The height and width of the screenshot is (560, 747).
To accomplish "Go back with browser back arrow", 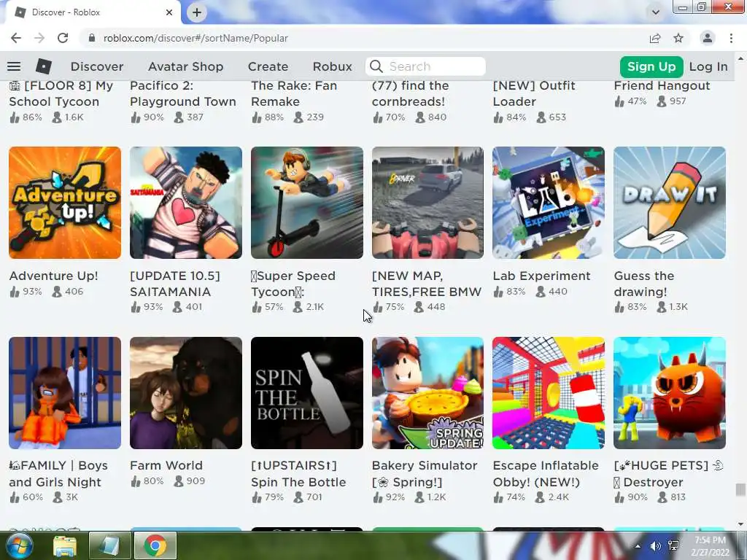I will [16, 38].
